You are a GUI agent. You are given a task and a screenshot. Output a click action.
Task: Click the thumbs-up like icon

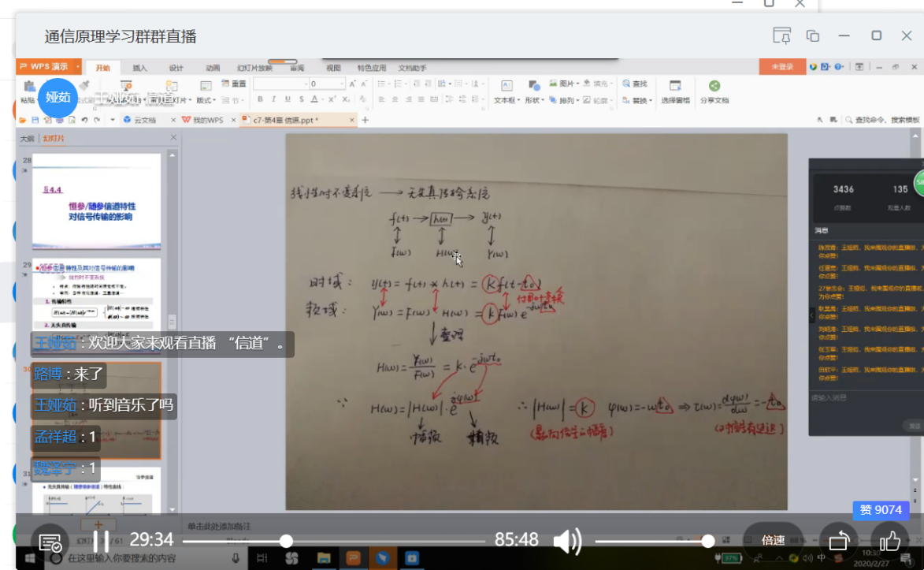tap(890, 541)
